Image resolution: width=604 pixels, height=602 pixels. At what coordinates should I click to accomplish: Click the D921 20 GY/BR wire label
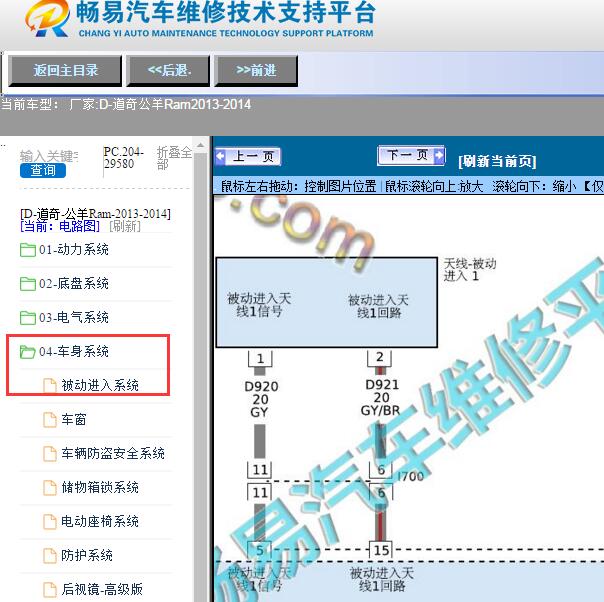pyautogui.click(x=381, y=398)
